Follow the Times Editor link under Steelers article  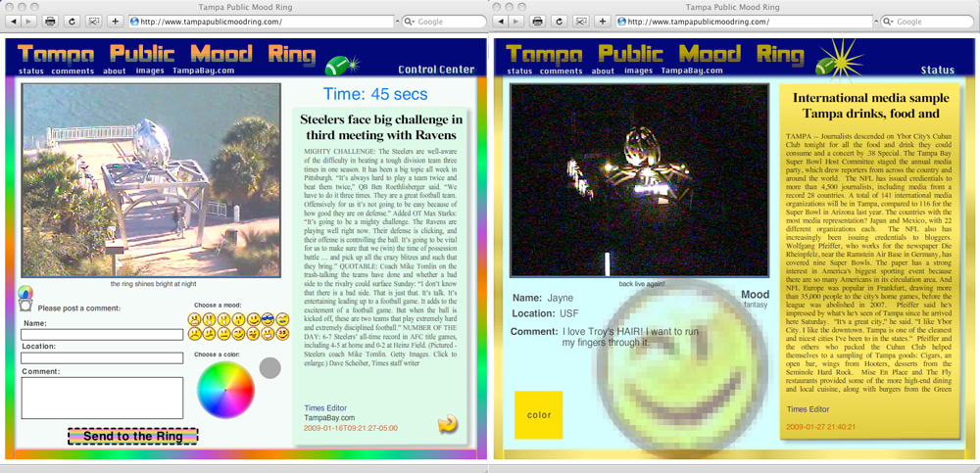pos(327,404)
